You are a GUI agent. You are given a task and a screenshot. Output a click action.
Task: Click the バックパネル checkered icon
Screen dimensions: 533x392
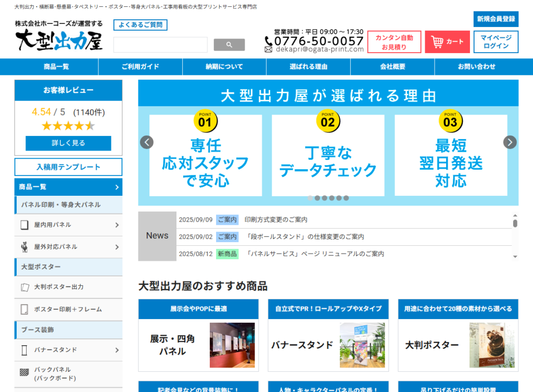24,373
